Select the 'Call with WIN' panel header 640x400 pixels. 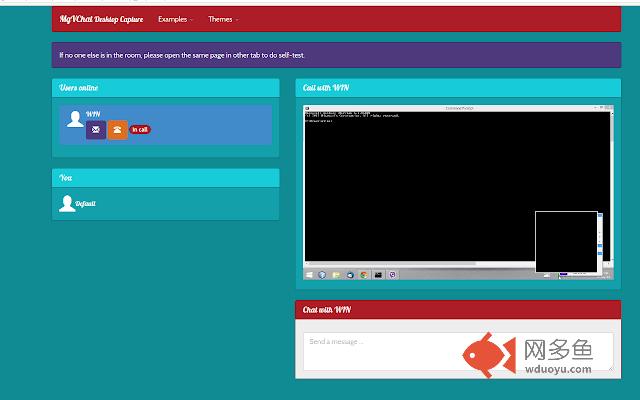point(458,88)
